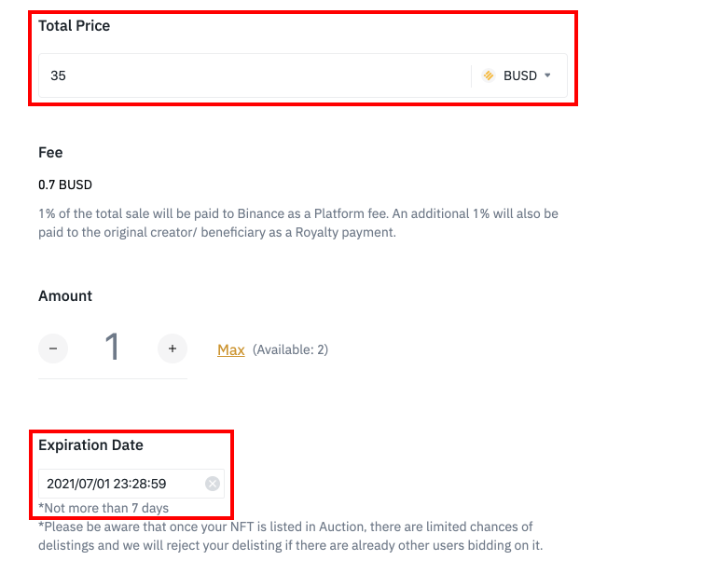Click the Royalty payment text line
704x588 pixels.
216,232
